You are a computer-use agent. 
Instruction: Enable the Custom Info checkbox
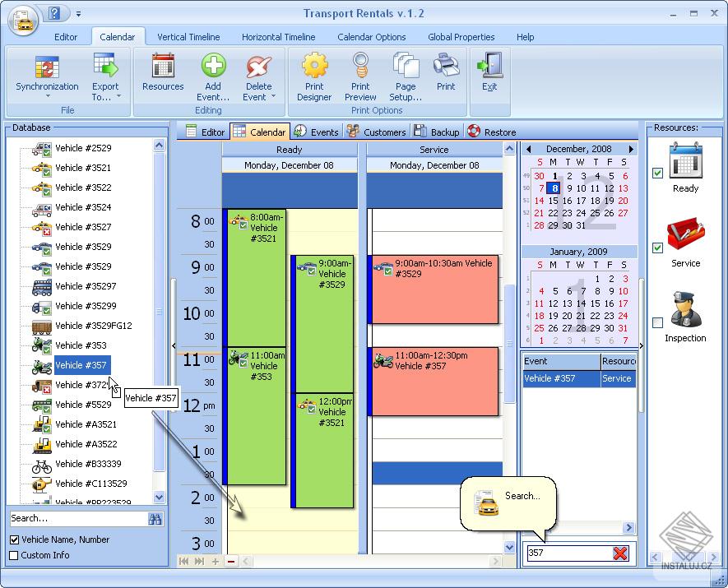(x=14, y=555)
